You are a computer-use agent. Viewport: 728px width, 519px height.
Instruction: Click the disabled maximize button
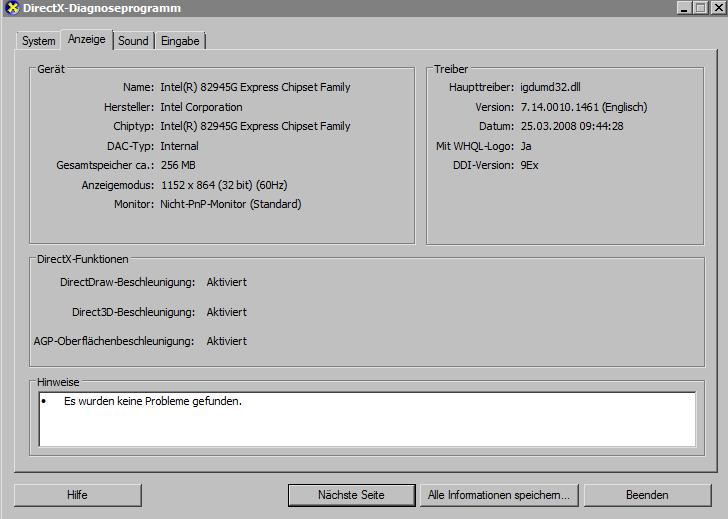[x=701, y=8]
